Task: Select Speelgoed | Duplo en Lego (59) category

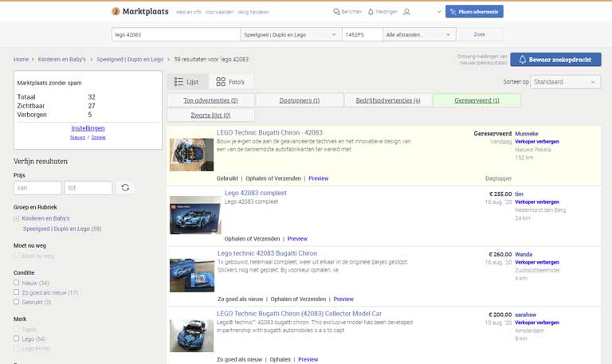Action: pyautogui.click(x=62, y=229)
